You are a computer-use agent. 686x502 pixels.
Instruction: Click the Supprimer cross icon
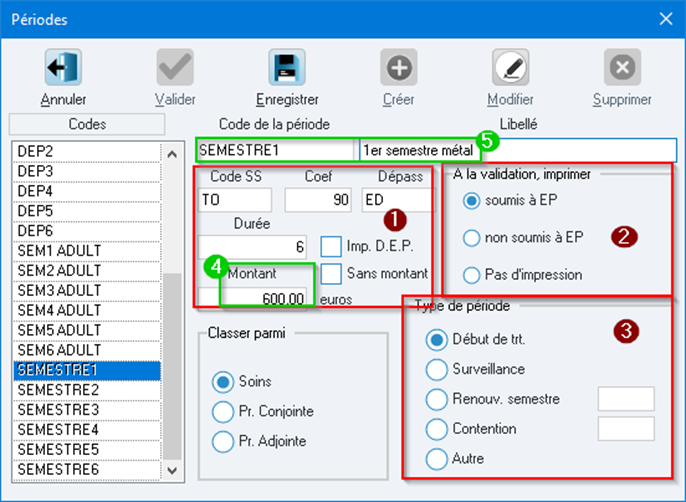point(623,67)
